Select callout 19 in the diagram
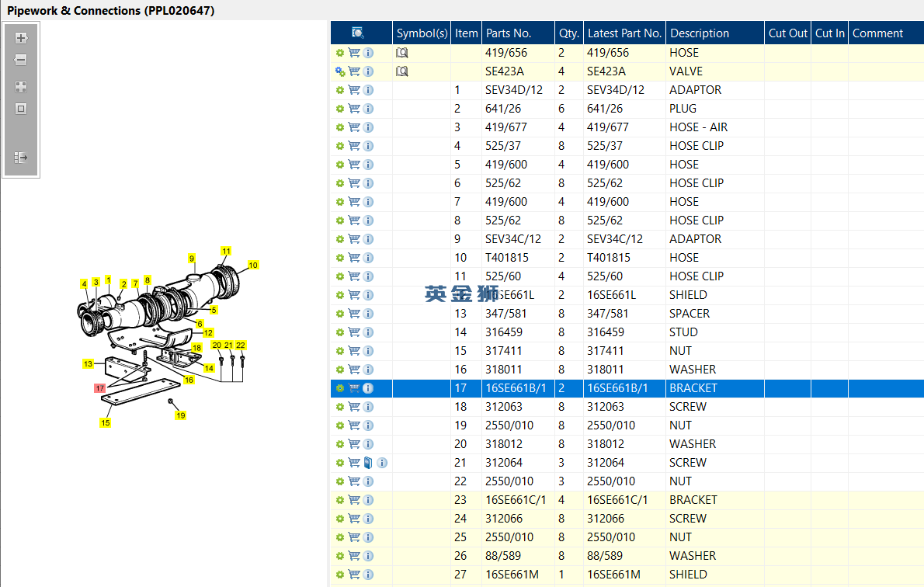The width and height of the screenshot is (924, 587). (180, 415)
